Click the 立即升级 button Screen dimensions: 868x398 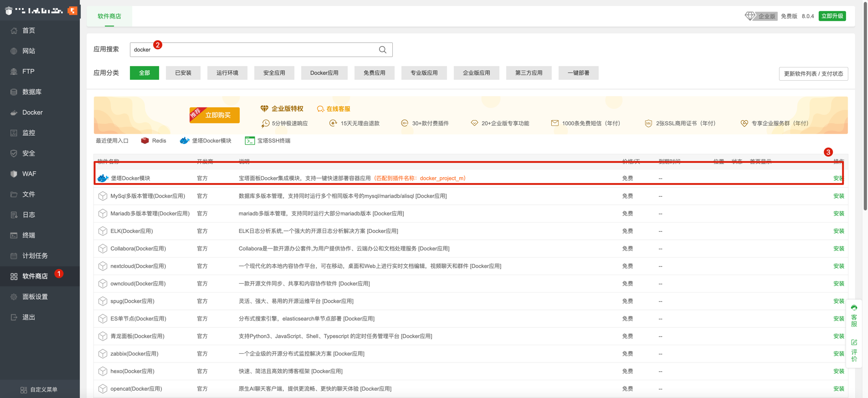(x=832, y=16)
